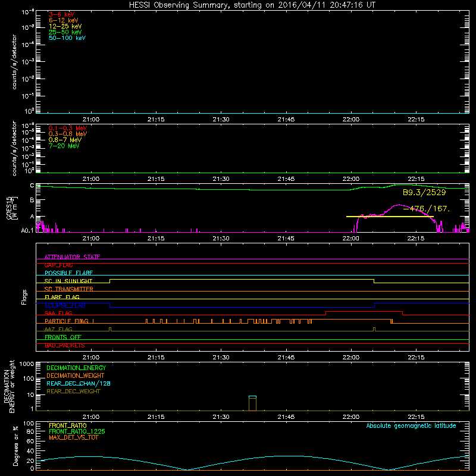
Task: Click the yellow flare duration bar
Action: (390, 217)
